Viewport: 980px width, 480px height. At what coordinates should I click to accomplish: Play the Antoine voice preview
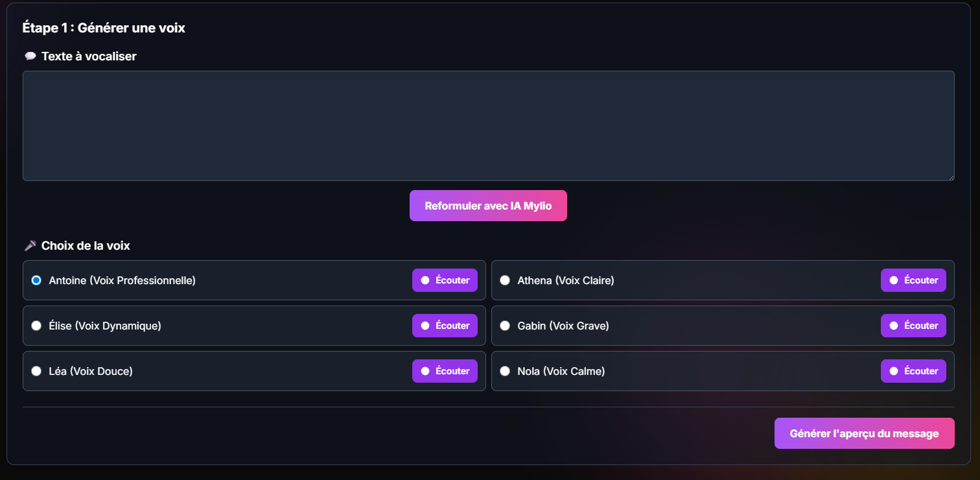point(445,280)
